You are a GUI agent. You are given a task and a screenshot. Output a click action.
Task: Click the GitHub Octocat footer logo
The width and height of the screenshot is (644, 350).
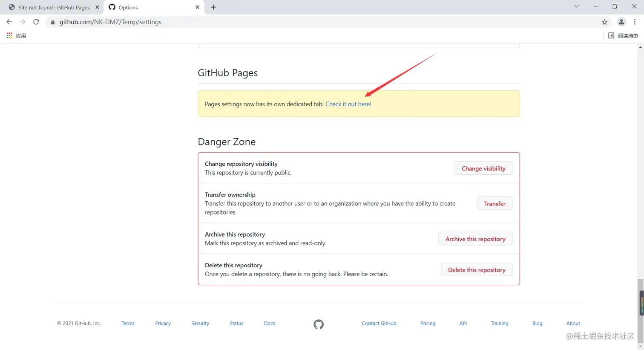click(x=319, y=324)
